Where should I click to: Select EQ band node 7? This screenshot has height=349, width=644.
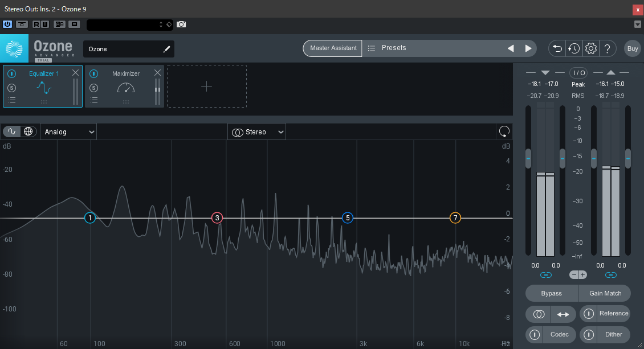[455, 217]
